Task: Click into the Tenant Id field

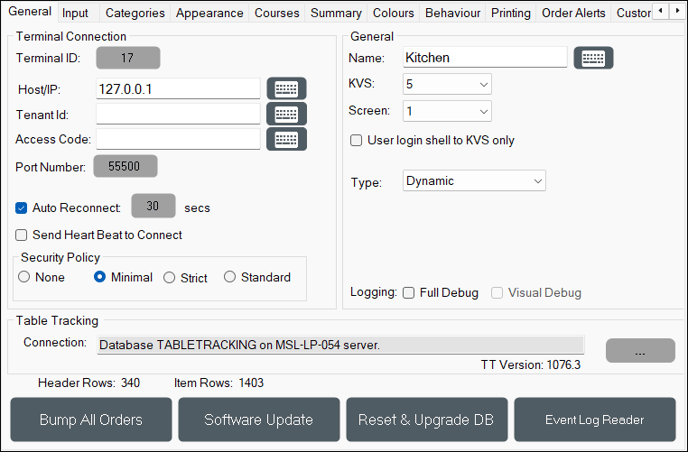Action: pos(178,115)
